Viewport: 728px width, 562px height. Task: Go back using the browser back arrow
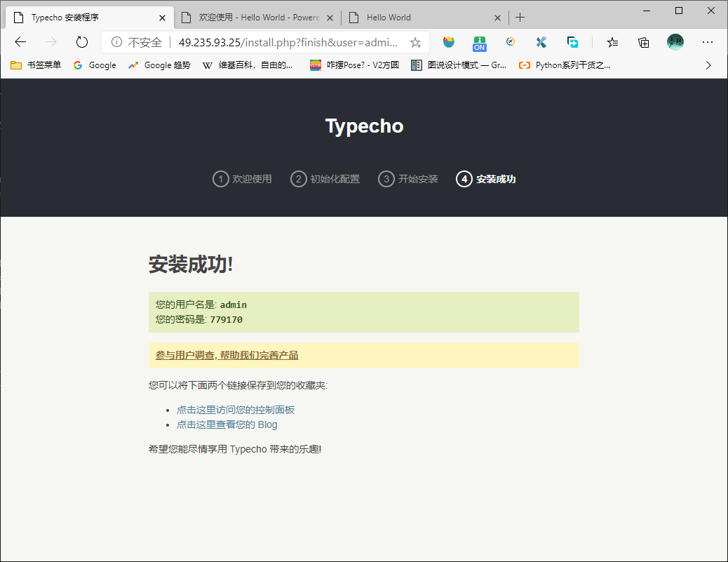tap(20, 42)
